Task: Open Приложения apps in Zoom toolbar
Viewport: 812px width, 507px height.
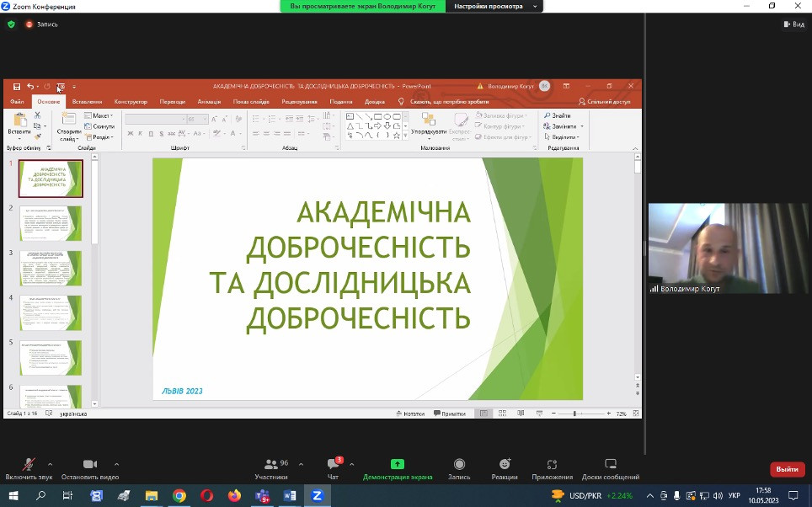Action: (x=552, y=465)
